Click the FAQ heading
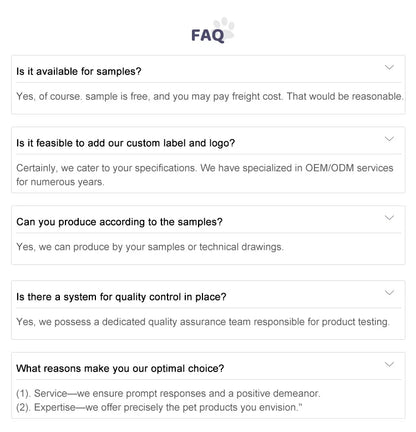This screenshot has height=432, width=416. click(x=207, y=35)
